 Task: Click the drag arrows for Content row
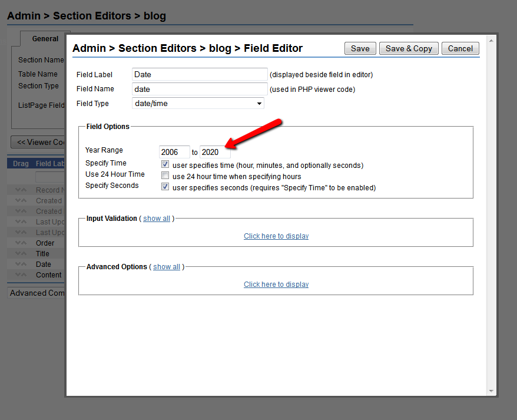click(21, 275)
